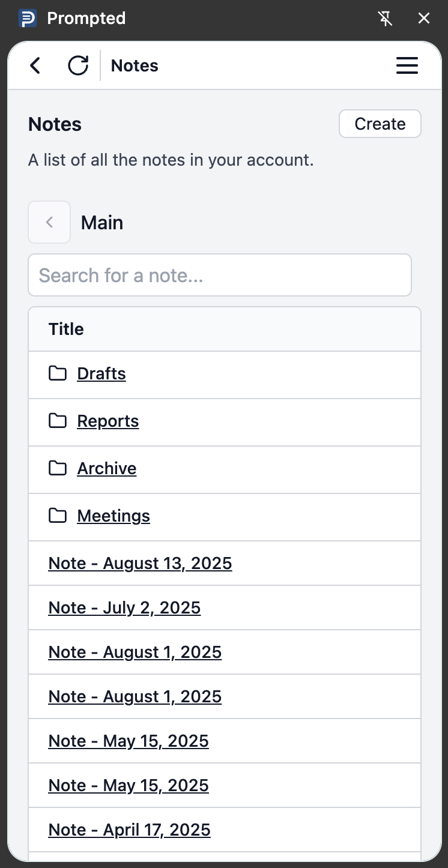Click the folder icon beside Meetings

tap(57, 515)
